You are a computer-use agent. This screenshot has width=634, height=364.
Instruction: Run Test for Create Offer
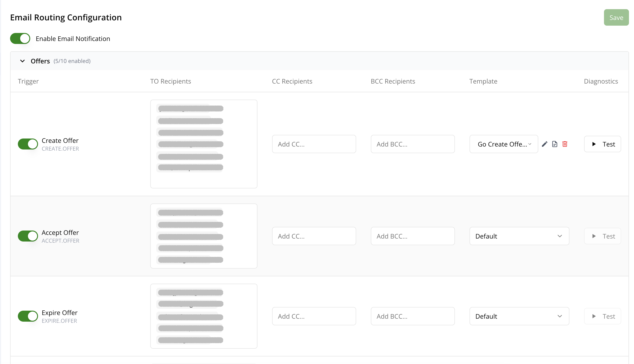click(602, 144)
